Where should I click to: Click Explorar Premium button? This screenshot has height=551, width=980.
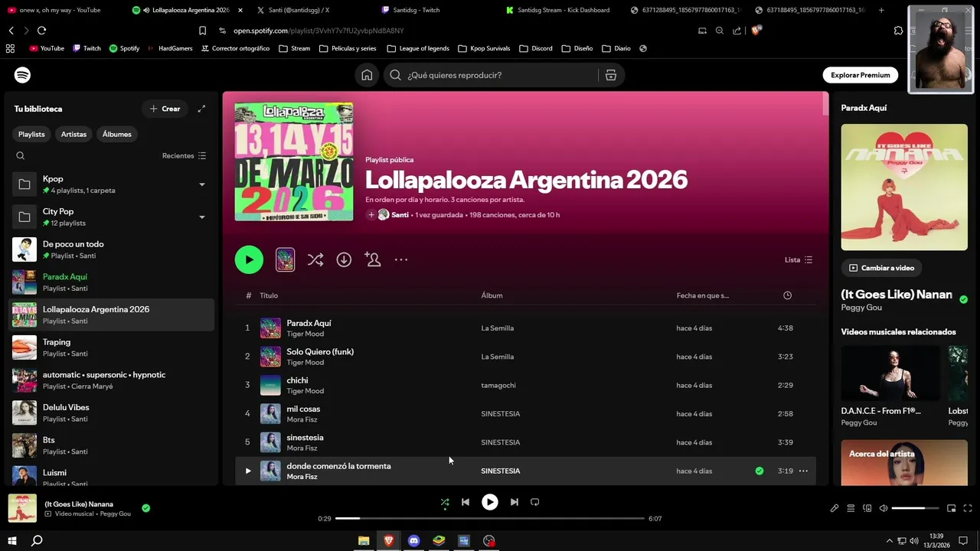pos(860,75)
